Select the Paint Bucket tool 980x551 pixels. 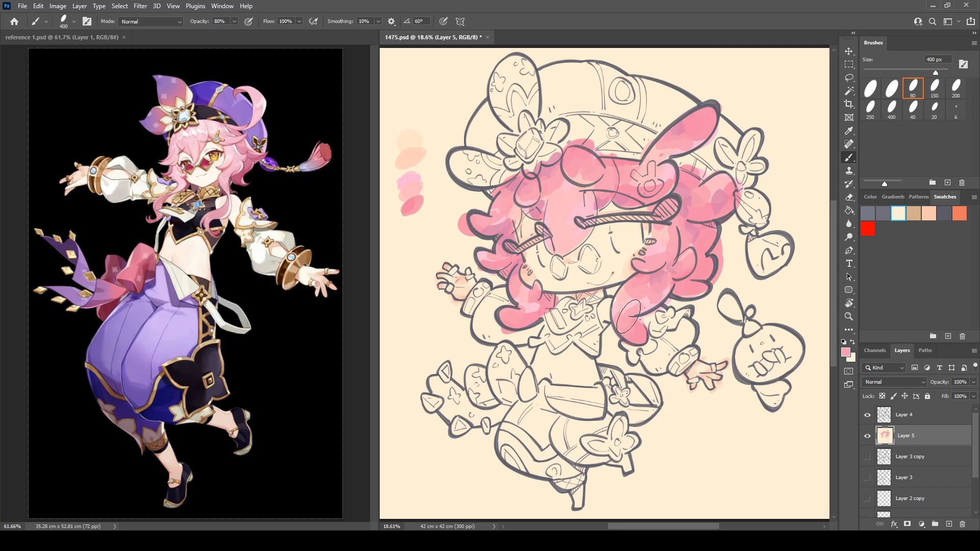pos(849,210)
